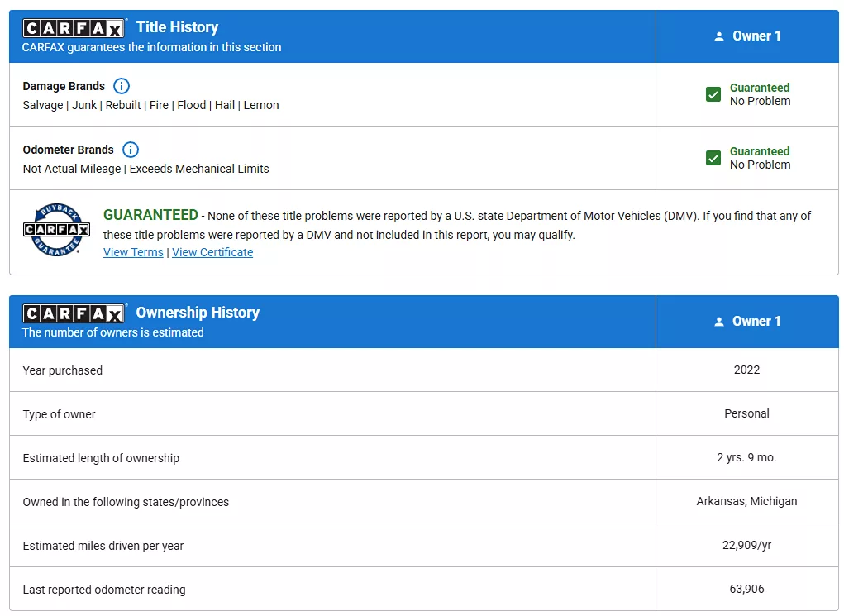Click the 2 yrs. 9 mo. ownership length
Viewport: 844px width, 616px height.
746,457
